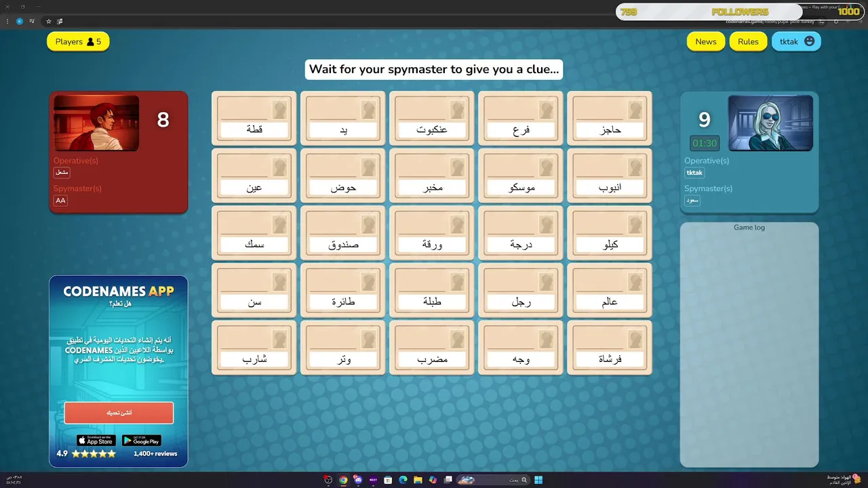Choose the وجه card

coord(521,348)
